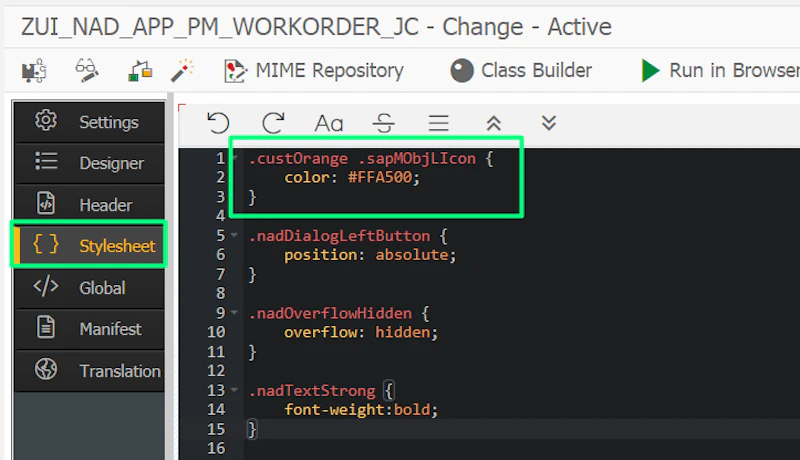The height and width of the screenshot is (460, 800).
Task: Click the double up chevron icon
Action: 493,123
